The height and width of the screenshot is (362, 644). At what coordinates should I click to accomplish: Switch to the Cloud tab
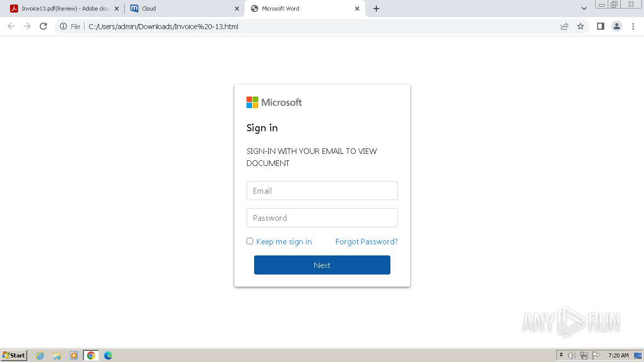tap(184, 9)
